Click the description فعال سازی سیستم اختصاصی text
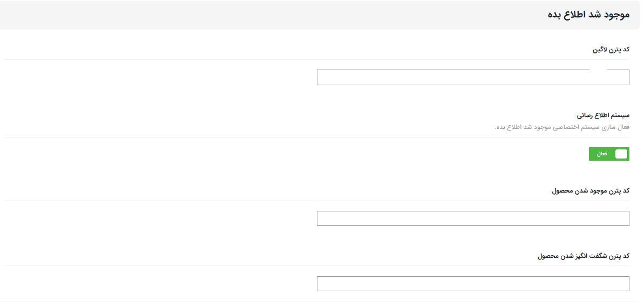This screenshot has width=644, height=302. coord(562,127)
